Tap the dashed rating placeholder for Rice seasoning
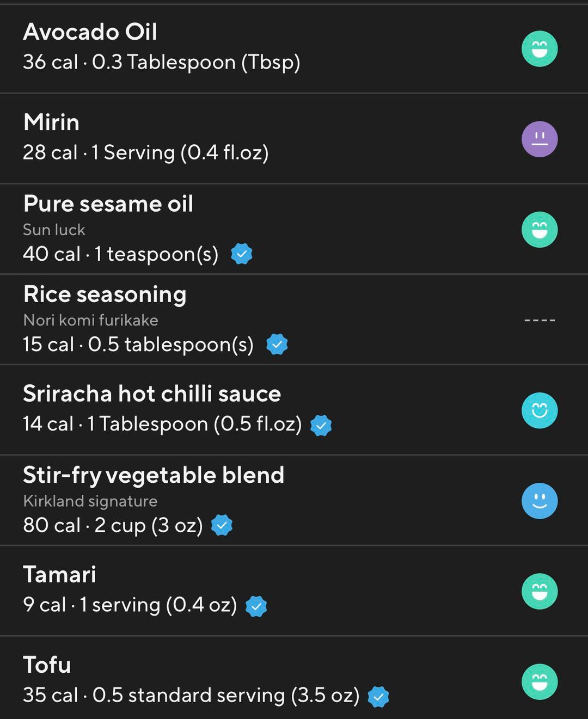Screen dimensions: 588x719 [x=539, y=320]
